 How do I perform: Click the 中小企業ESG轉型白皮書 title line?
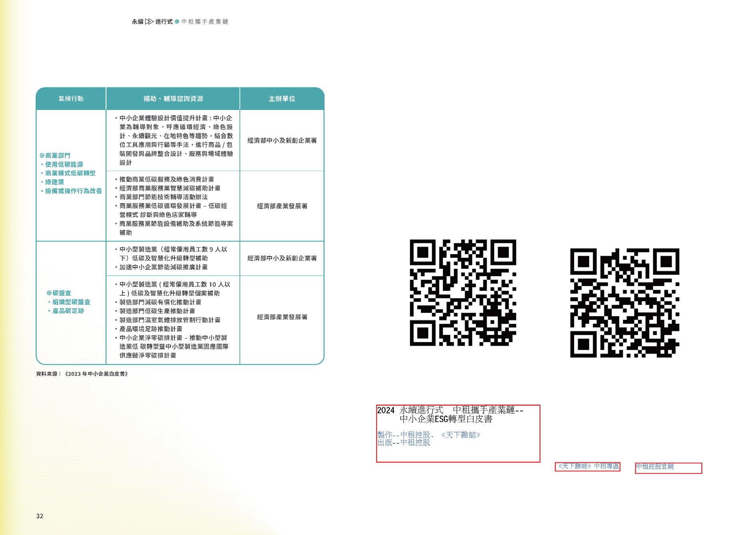coord(446,419)
